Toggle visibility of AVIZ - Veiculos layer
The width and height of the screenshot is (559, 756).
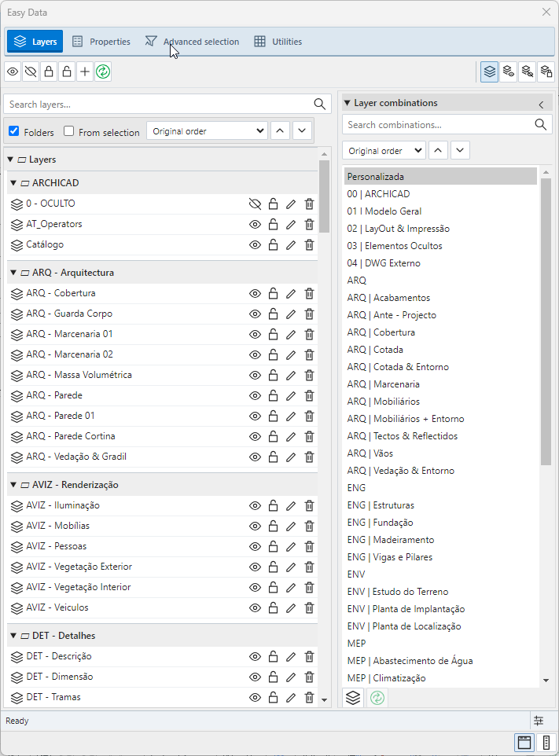[255, 608]
